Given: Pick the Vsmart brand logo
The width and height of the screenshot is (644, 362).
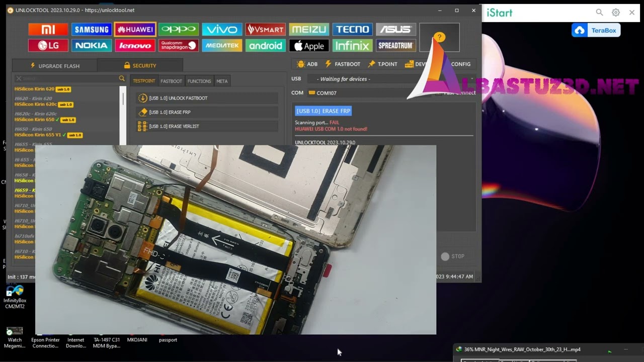Looking at the screenshot, I should click(x=266, y=30).
